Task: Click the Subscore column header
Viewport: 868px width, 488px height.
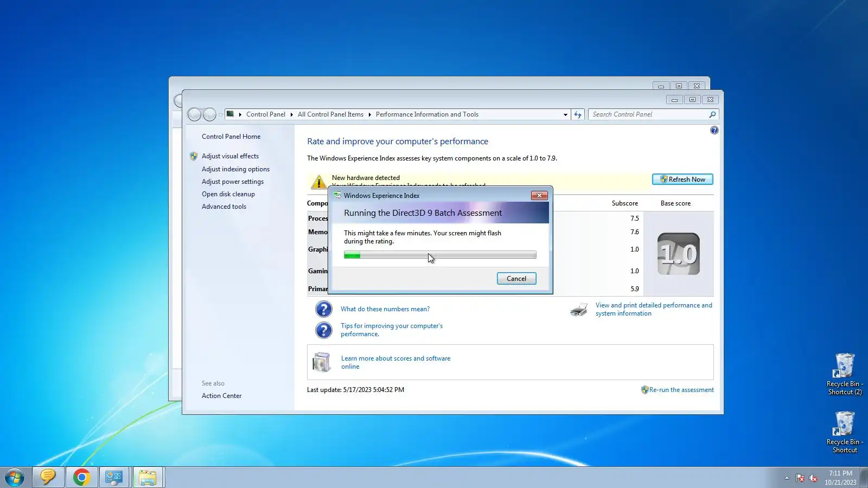Action: (625, 203)
